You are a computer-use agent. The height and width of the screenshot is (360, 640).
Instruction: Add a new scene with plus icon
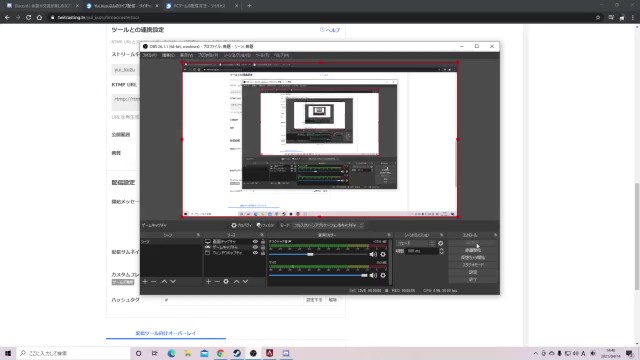coord(145,281)
